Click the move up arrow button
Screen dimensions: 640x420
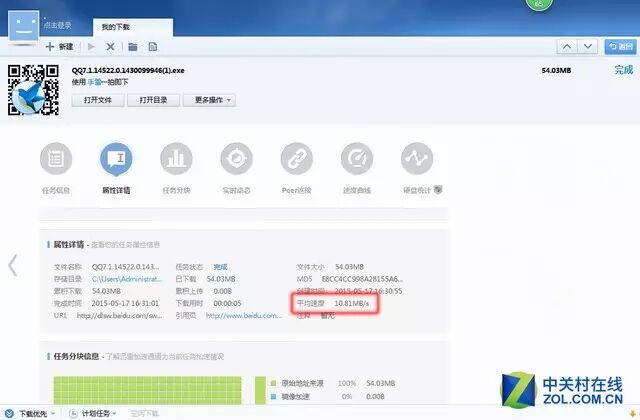[567, 47]
